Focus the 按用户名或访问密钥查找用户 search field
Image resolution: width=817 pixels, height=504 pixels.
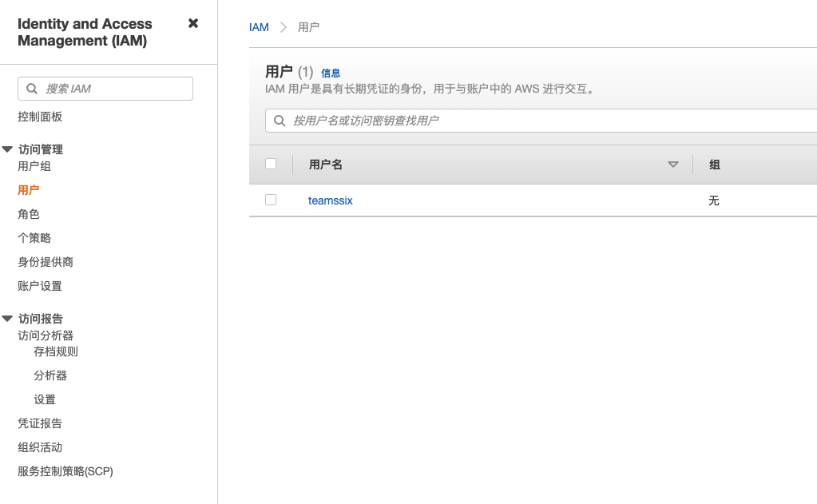(x=541, y=121)
